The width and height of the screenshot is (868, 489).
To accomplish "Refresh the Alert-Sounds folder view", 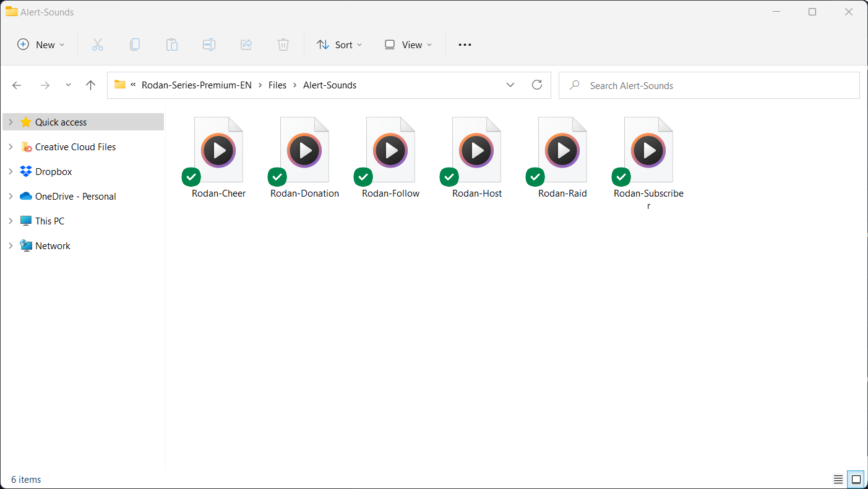I will pos(537,85).
